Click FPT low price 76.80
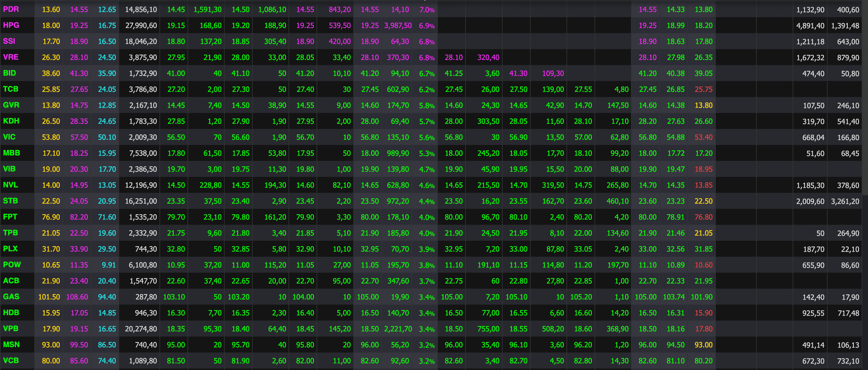Viewport: 868px width, 370px height. click(704, 217)
